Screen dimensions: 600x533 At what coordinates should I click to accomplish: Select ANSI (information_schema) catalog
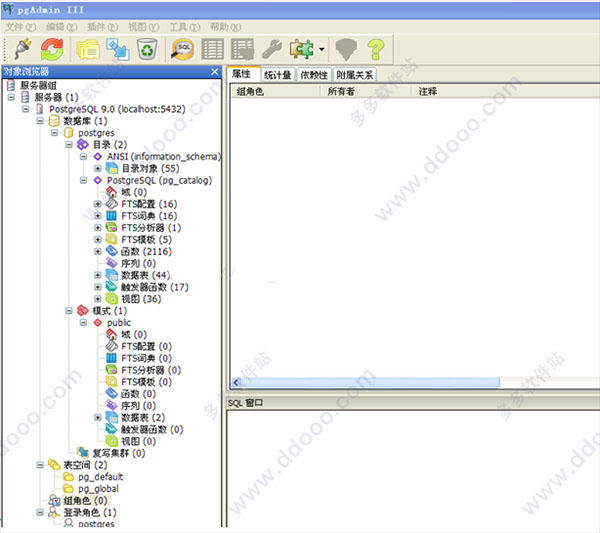pyautogui.click(x=164, y=156)
